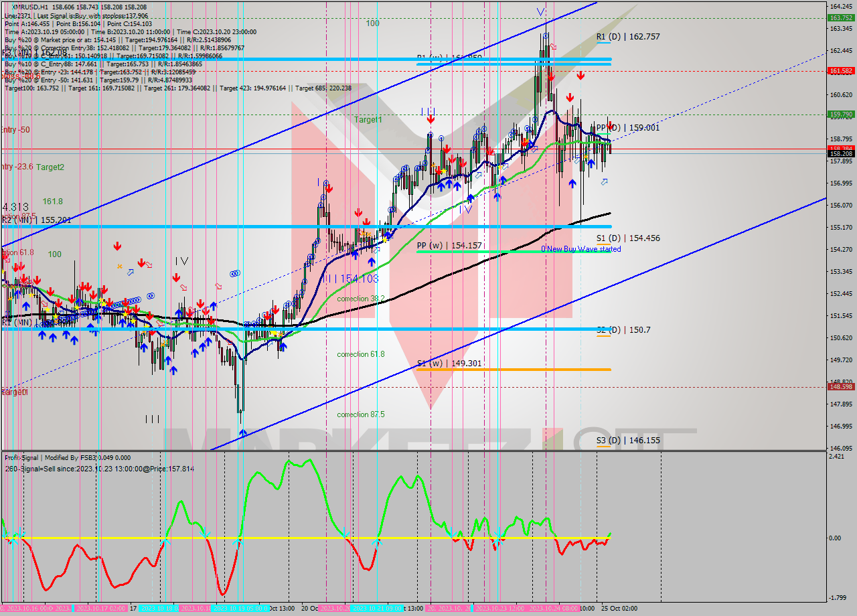Click the red sell arrow above PP (D) label
Screen dimensions: 857x616
pyautogui.click(x=610, y=125)
